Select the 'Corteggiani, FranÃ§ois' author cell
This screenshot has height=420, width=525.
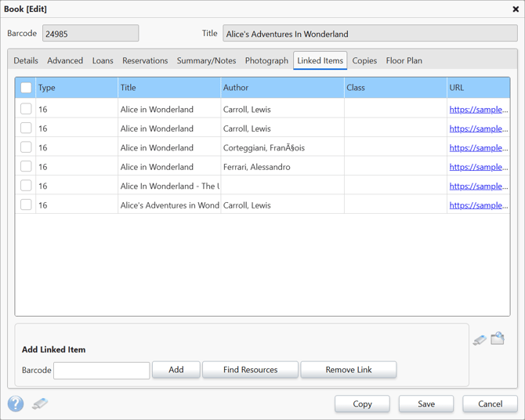pyautogui.click(x=282, y=147)
